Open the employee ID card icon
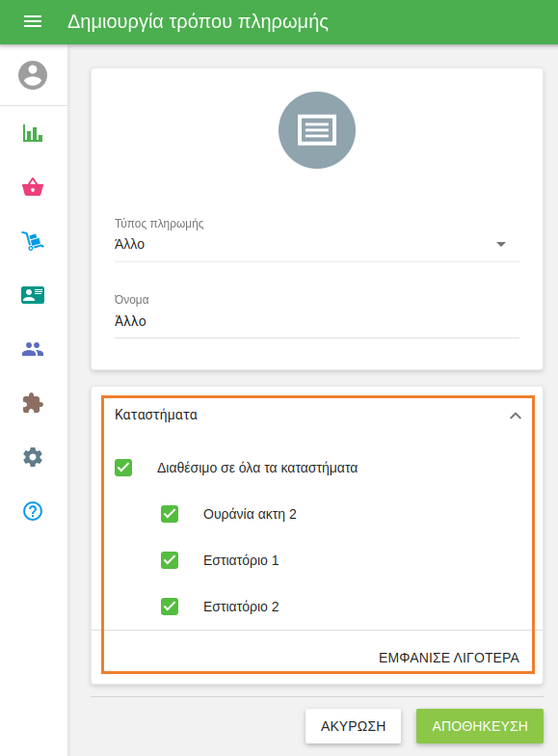 [33, 295]
